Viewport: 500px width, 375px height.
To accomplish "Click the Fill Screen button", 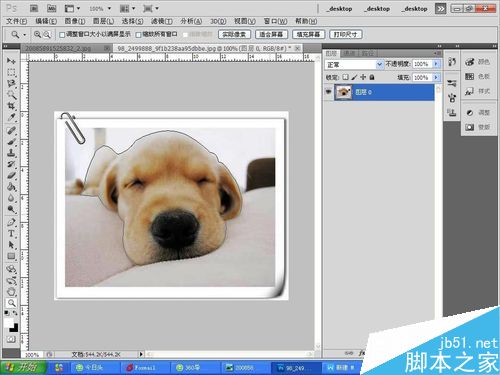I will pos(308,34).
